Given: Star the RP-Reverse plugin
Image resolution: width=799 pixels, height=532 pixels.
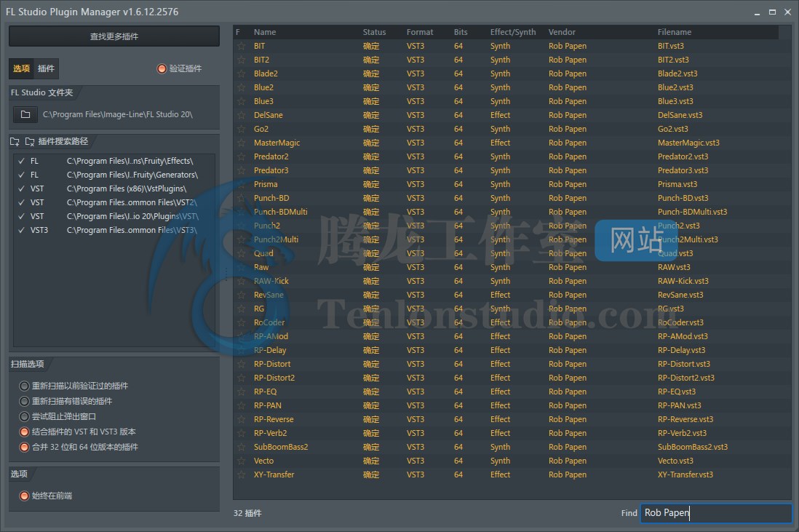Looking at the screenshot, I should coord(241,419).
